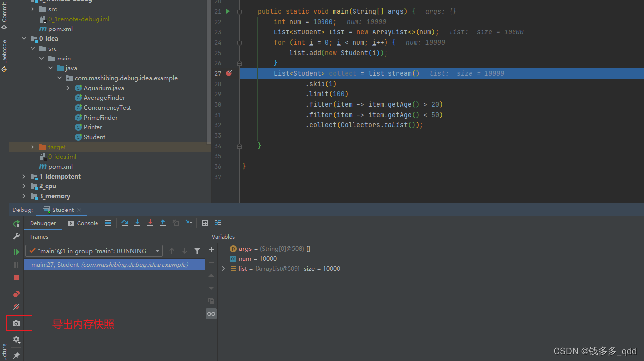This screenshot has width=644, height=361.
Task: Click the run gutter arrow at line 21
Action: click(x=228, y=11)
